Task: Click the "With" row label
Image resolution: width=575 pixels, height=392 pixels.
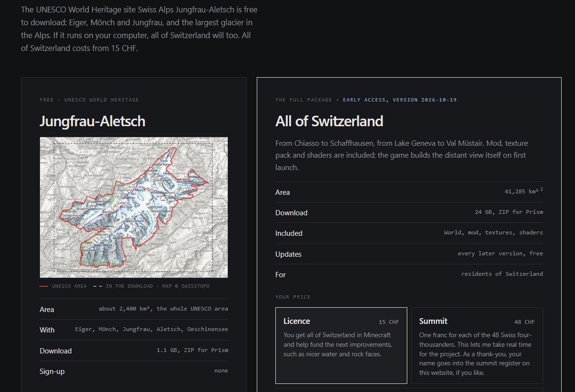Action: 47,330
